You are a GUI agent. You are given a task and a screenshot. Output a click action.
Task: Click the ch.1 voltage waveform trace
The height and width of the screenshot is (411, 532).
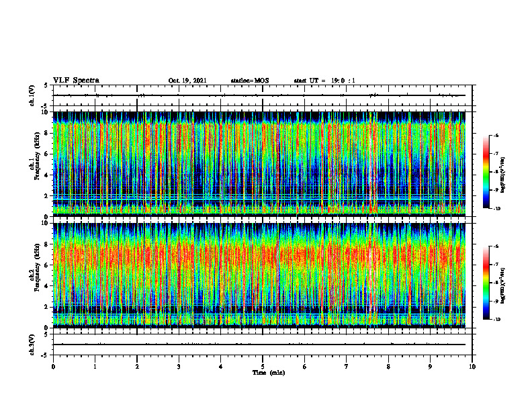(x=259, y=95)
